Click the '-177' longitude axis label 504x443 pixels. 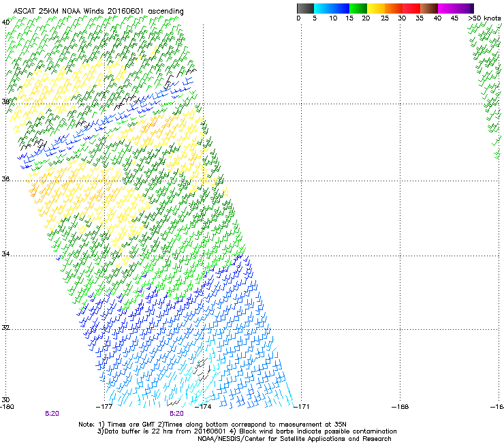104,407
